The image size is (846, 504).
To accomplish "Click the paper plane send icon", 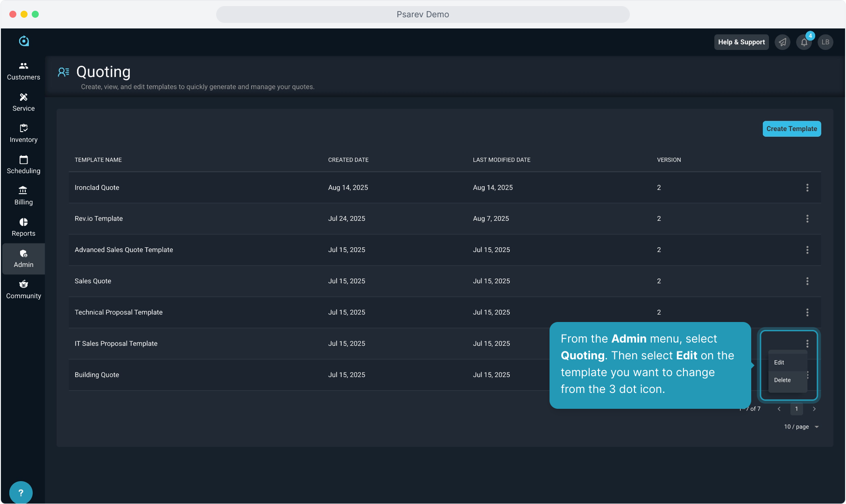I will 783,42.
